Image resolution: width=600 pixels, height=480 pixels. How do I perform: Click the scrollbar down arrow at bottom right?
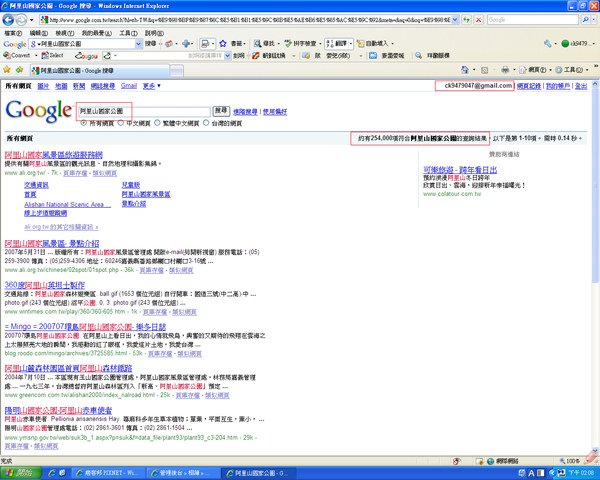click(x=595, y=452)
